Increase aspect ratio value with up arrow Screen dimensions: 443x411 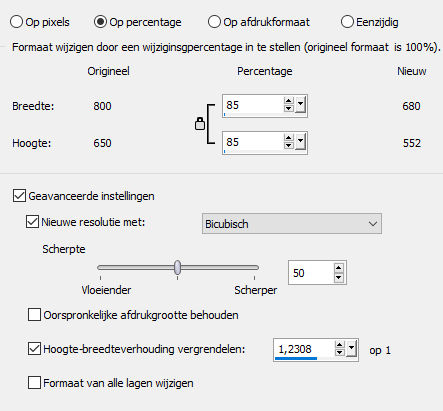pyautogui.click(x=340, y=345)
